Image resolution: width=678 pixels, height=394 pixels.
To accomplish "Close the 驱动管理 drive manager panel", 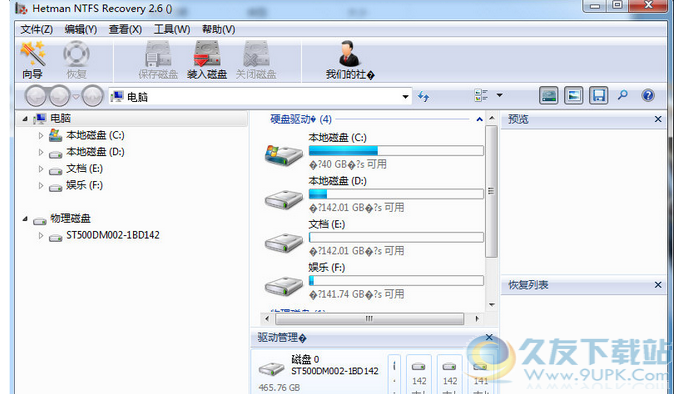I will tap(489, 337).
